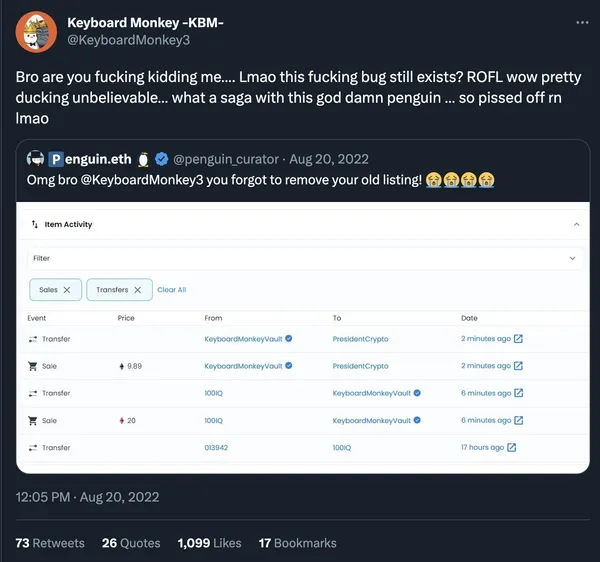Open the penguin.eth quoted tweet avatar
The image size is (600, 562).
(34, 158)
